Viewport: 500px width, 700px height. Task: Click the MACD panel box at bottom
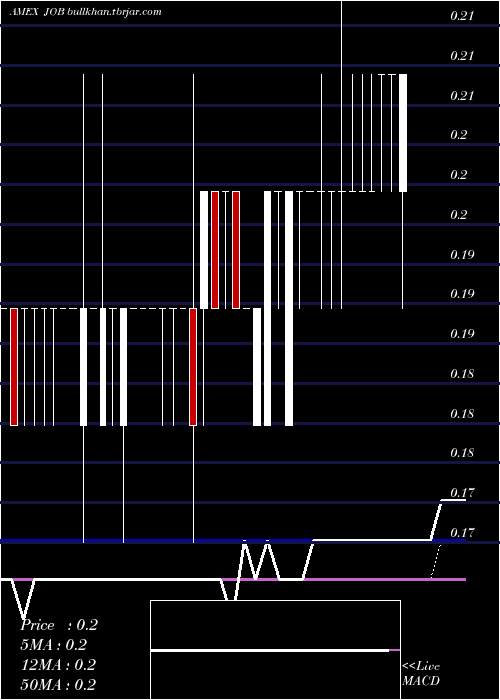click(x=275, y=650)
